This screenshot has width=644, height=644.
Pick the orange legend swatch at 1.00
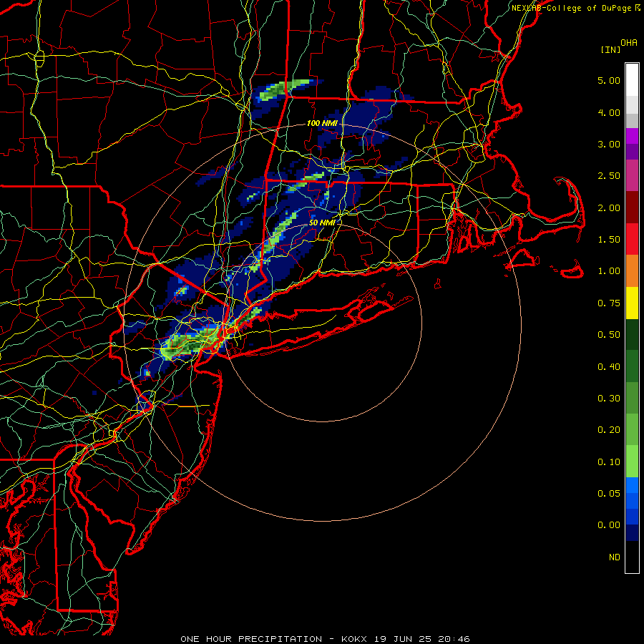[x=632, y=271]
